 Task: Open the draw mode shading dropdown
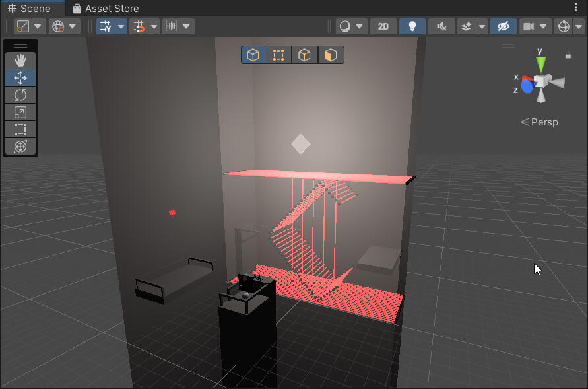(x=351, y=26)
